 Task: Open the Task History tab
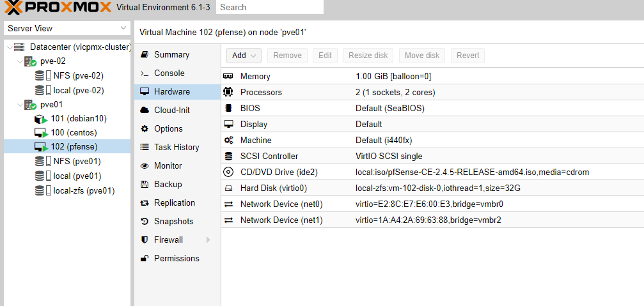(x=177, y=148)
